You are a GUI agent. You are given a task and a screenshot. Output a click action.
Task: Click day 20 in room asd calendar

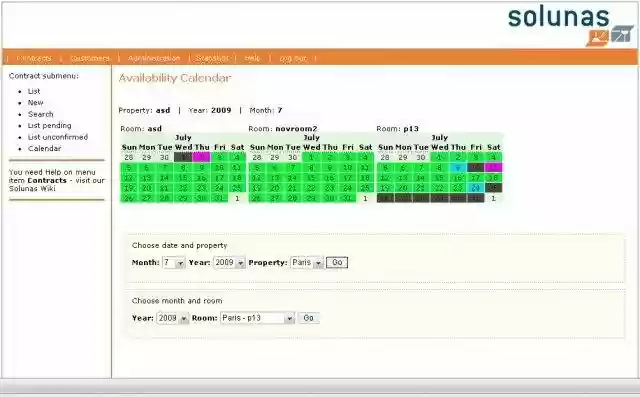tap(147, 188)
